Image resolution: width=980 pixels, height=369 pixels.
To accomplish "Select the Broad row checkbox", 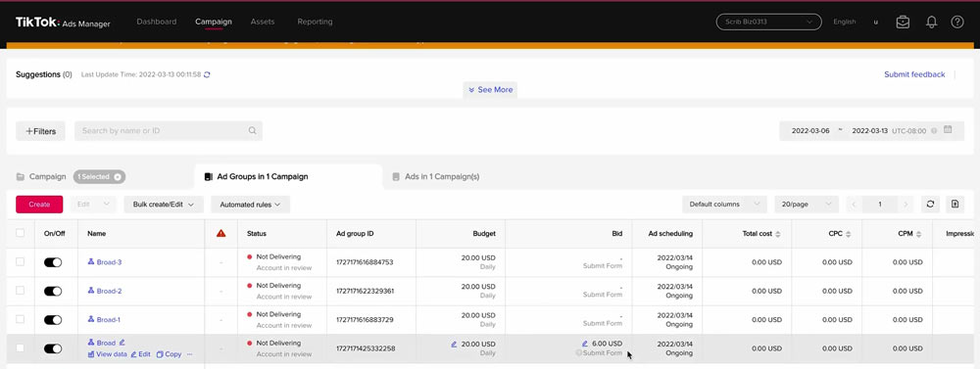I will [x=20, y=347].
